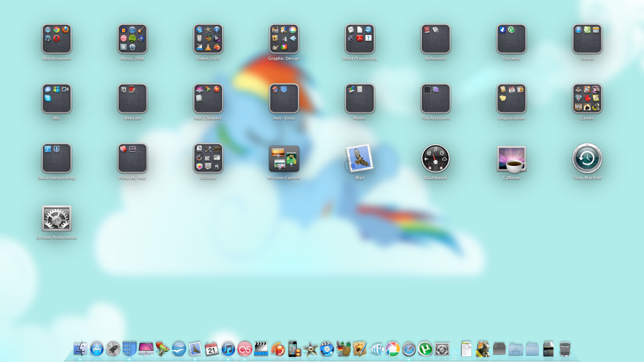Viewport: 644px width, 362px height.
Task: Open the iPhone video converter Dock icon
Action: click(294, 349)
